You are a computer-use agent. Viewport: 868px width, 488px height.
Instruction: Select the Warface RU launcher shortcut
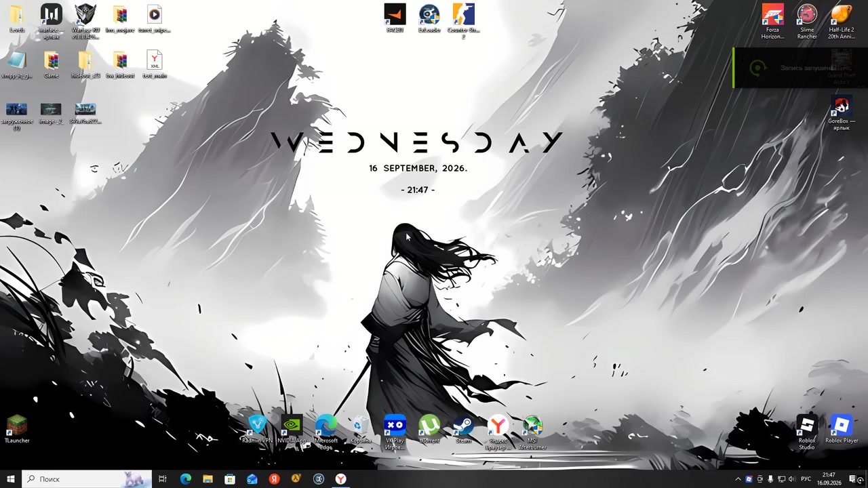85,22
